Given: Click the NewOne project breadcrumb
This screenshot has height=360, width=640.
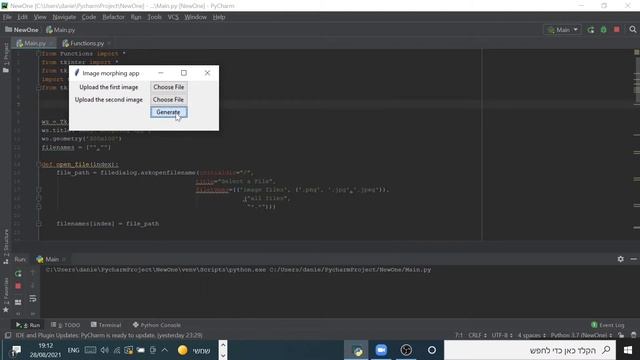Looking at the screenshot, I should [x=22, y=30].
